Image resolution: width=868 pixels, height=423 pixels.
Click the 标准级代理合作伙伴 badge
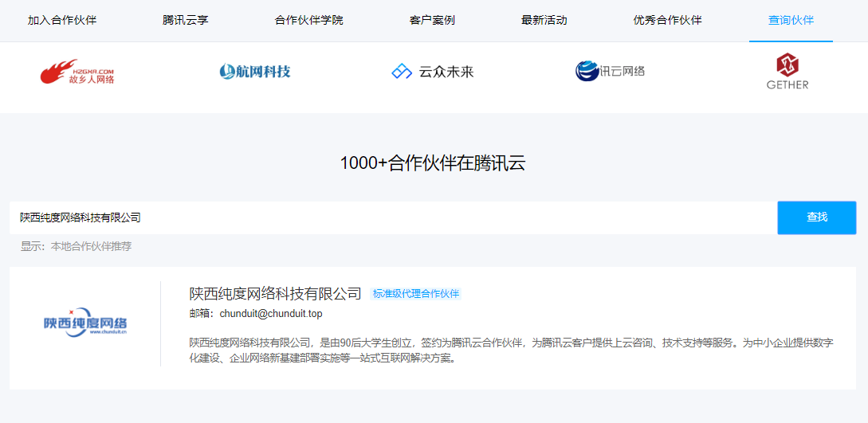click(416, 294)
